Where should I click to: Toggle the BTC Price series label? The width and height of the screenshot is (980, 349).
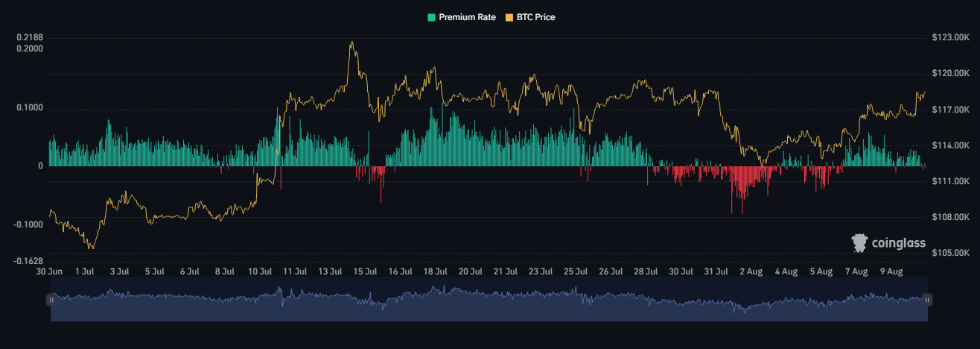tap(535, 17)
